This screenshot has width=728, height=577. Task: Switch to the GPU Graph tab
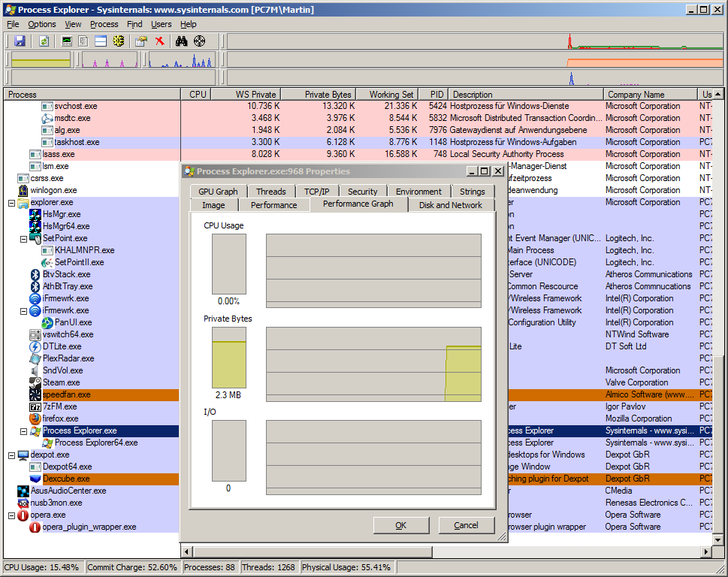coord(218,192)
